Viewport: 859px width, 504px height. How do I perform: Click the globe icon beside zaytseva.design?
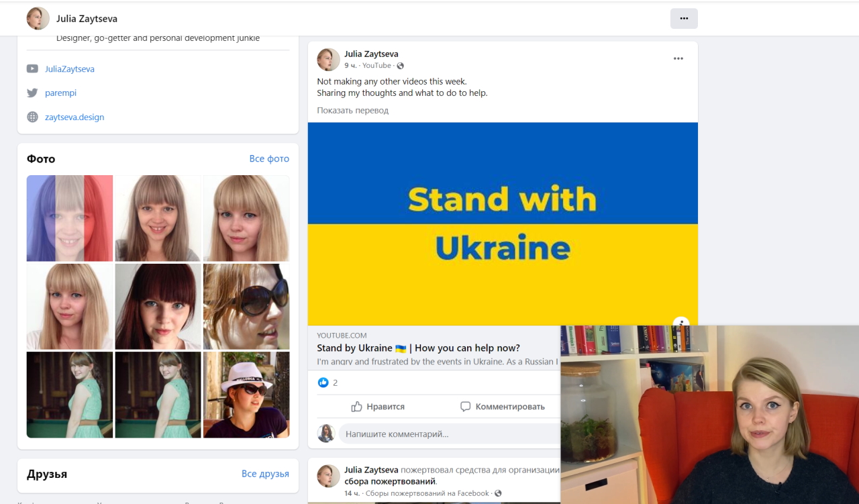[x=32, y=117]
